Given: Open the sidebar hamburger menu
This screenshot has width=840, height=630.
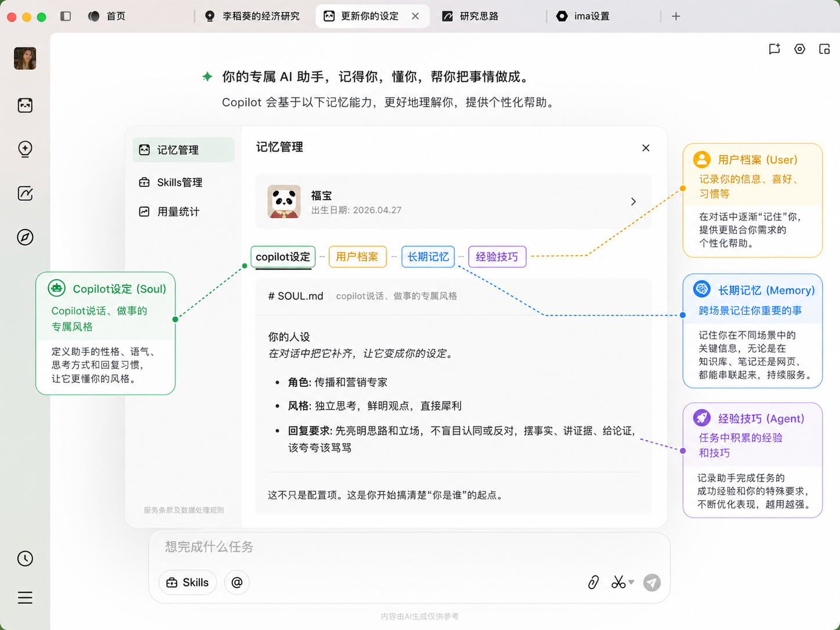Looking at the screenshot, I should [x=24, y=597].
